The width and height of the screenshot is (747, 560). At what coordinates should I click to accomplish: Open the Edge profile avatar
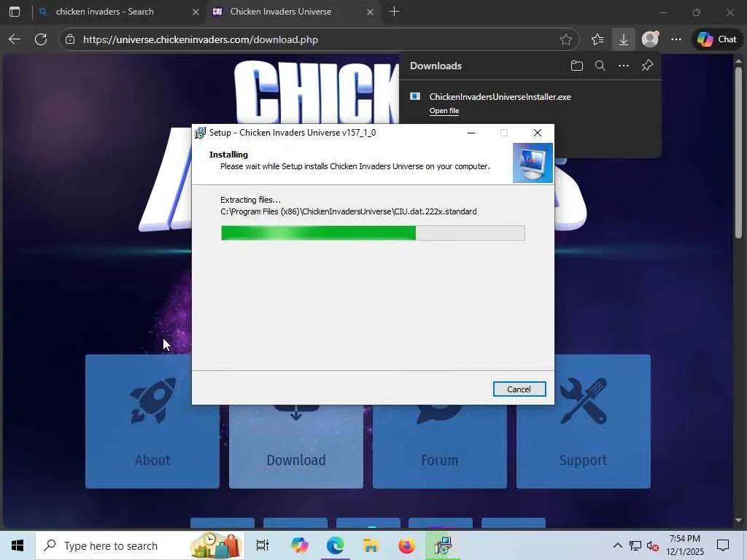point(650,39)
